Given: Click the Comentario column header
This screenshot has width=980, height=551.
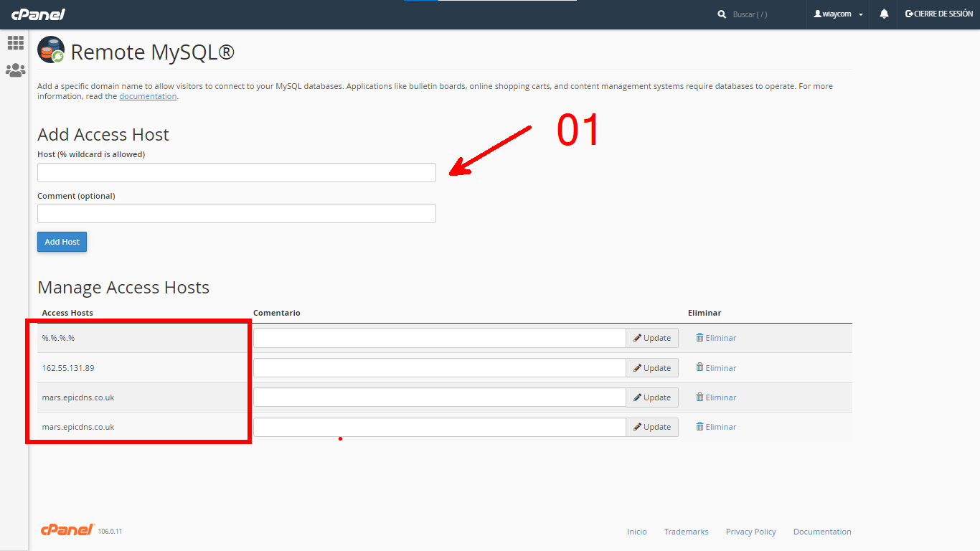Looking at the screenshot, I should [277, 313].
